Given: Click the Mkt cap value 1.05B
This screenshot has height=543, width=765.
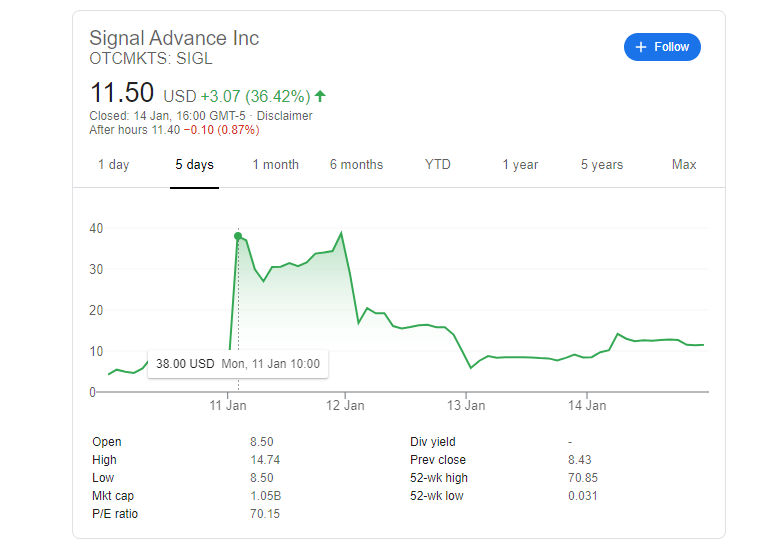Looking at the screenshot, I should 265,496.
